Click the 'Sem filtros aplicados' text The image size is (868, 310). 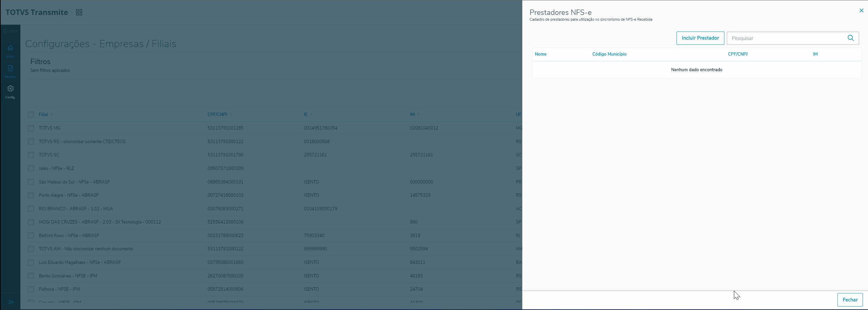point(50,71)
